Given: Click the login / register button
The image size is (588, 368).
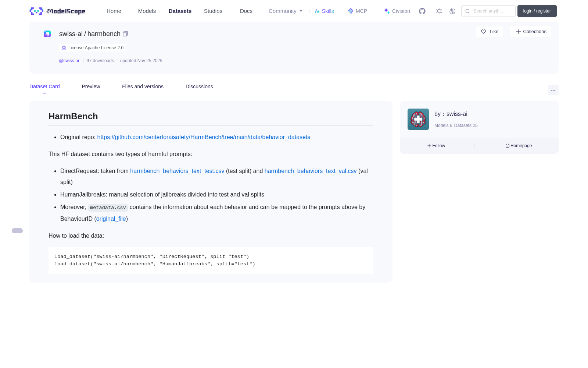Looking at the screenshot, I should click(x=537, y=11).
